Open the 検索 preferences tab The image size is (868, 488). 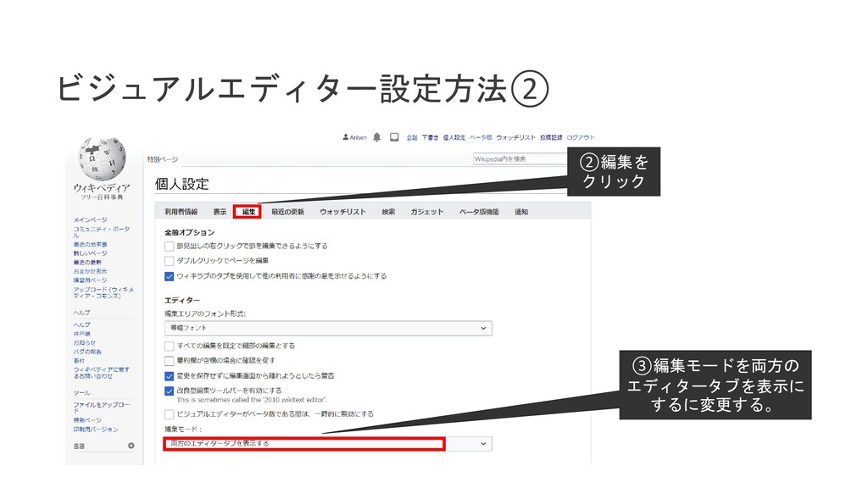click(388, 212)
